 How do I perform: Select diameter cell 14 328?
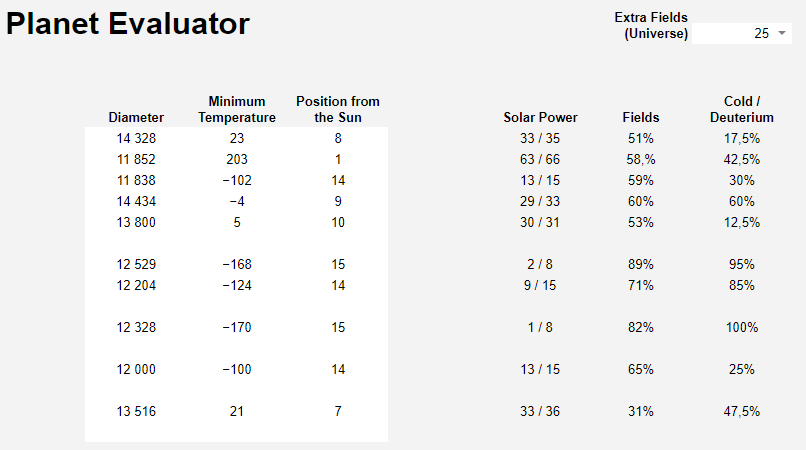pyautogui.click(x=136, y=138)
